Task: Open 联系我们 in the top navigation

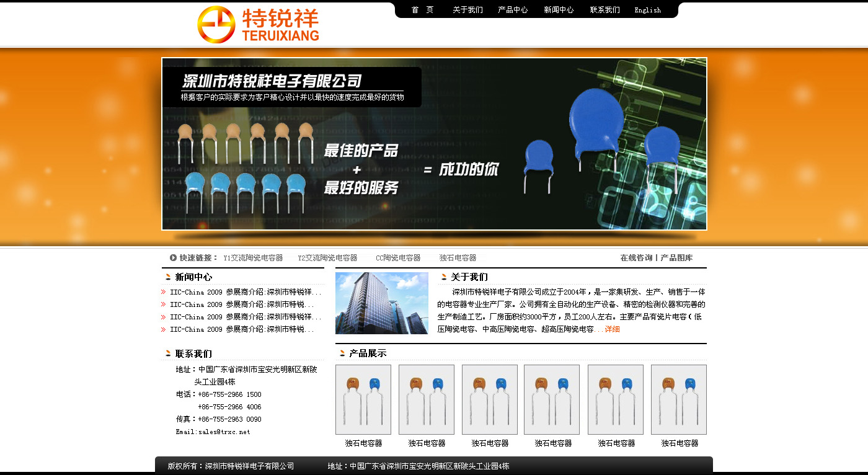Action: tap(604, 10)
